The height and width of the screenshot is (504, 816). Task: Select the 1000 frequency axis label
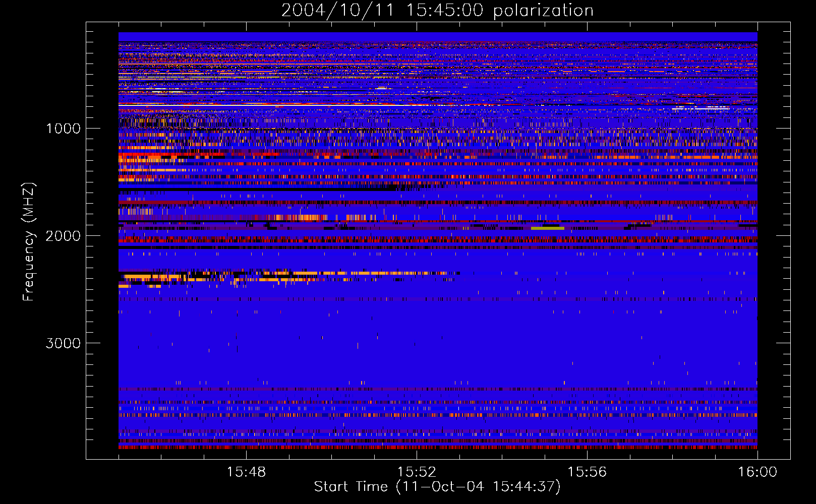pos(63,129)
